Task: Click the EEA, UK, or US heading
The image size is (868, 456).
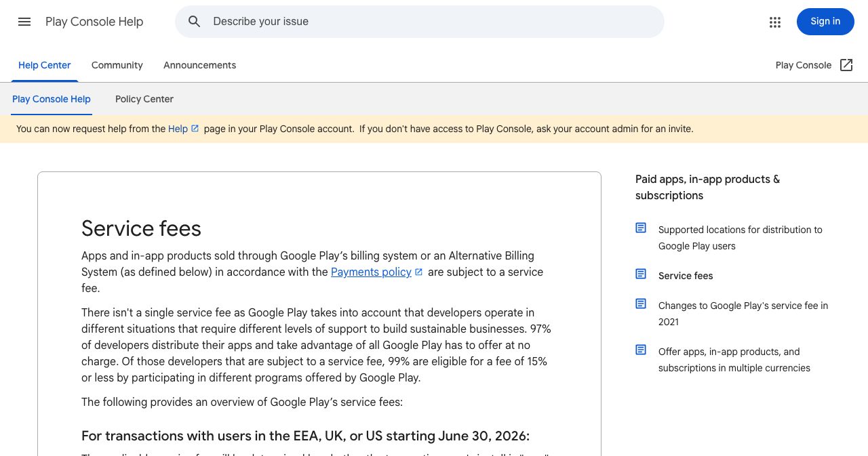Action: (x=305, y=436)
